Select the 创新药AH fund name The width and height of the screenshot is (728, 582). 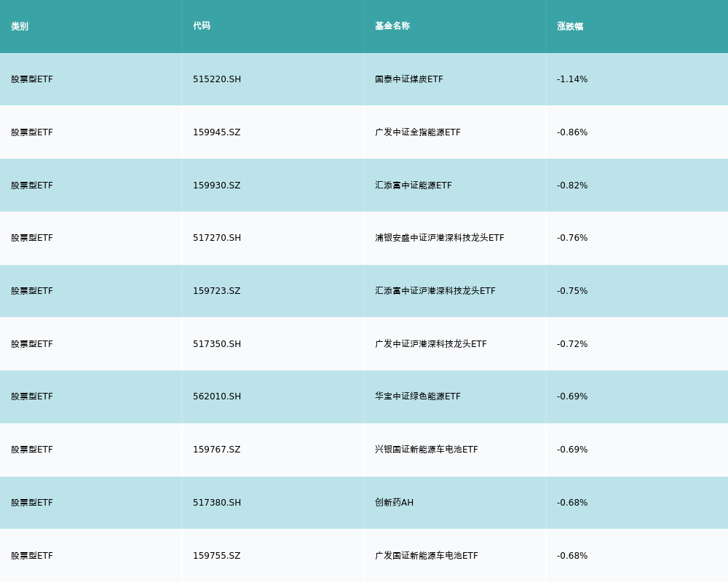(394, 503)
